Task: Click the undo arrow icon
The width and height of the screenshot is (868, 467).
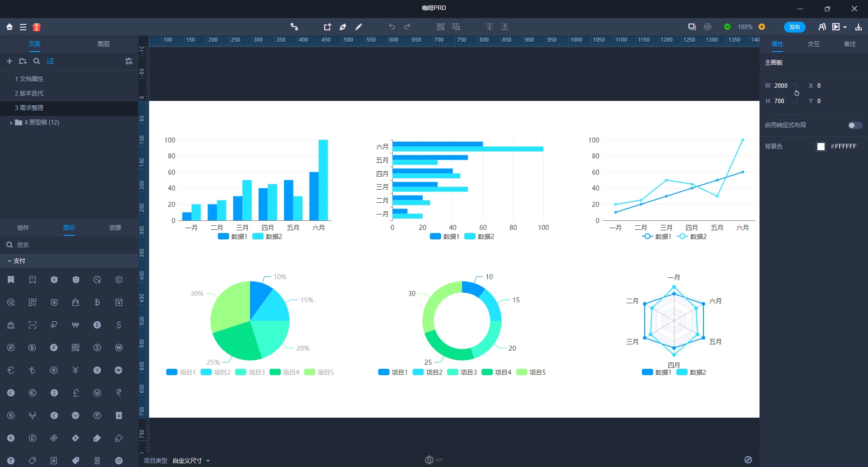Action: (392, 27)
